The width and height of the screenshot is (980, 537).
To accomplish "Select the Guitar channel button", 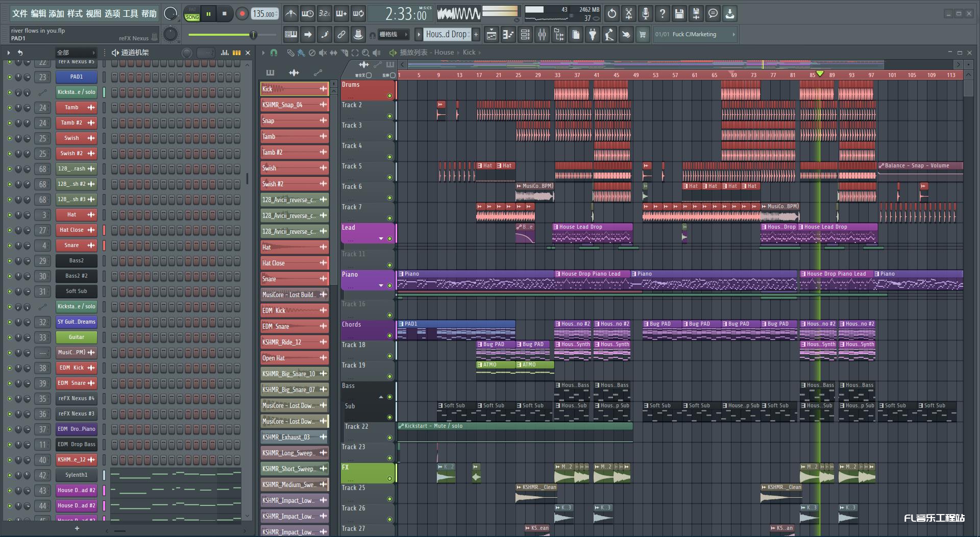I will click(77, 337).
